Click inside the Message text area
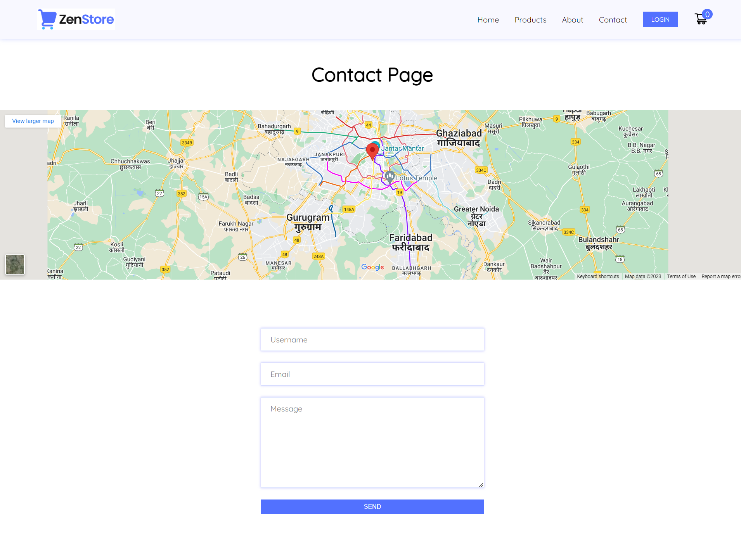This screenshot has width=741, height=560. pyautogui.click(x=372, y=442)
